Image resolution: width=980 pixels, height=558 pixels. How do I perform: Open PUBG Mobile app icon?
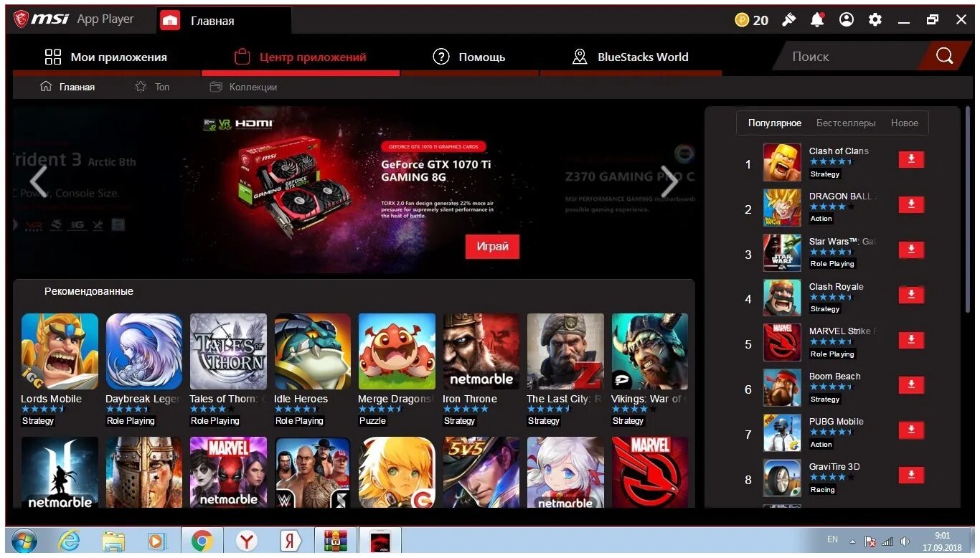click(x=782, y=433)
